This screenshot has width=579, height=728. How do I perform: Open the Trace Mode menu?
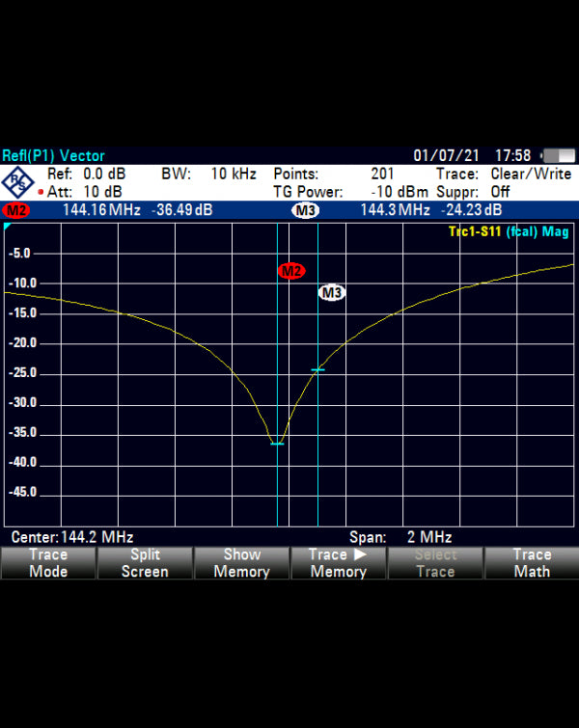pyautogui.click(x=48, y=563)
